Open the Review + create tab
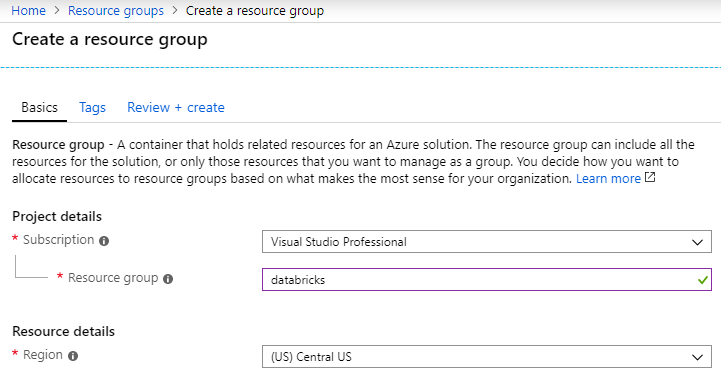This screenshot has width=721, height=379. tap(176, 108)
